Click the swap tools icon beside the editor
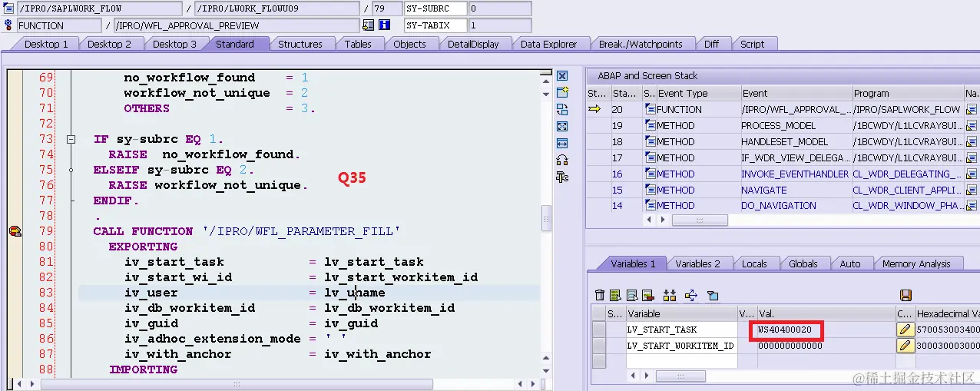 point(562,161)
